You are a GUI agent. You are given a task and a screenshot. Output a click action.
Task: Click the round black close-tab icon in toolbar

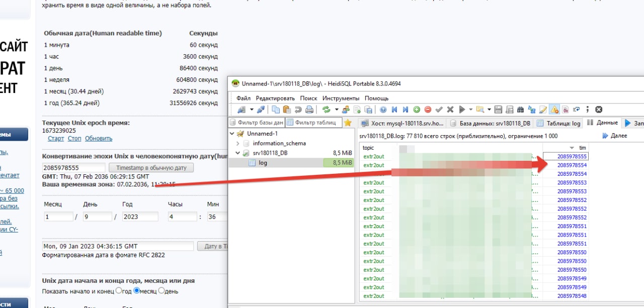click(599, 109)
